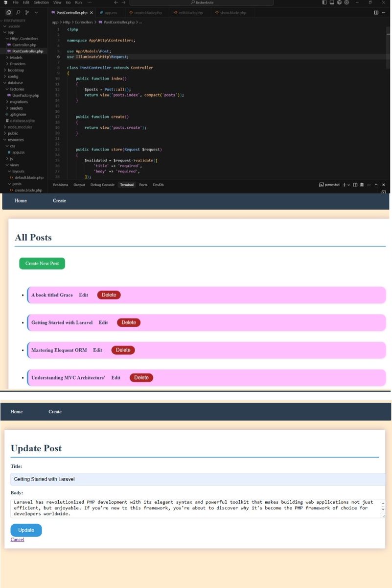Go forward with the right navigation arrow
The image size is (392, 588).
pyautogui.click(x=124, y=2)
